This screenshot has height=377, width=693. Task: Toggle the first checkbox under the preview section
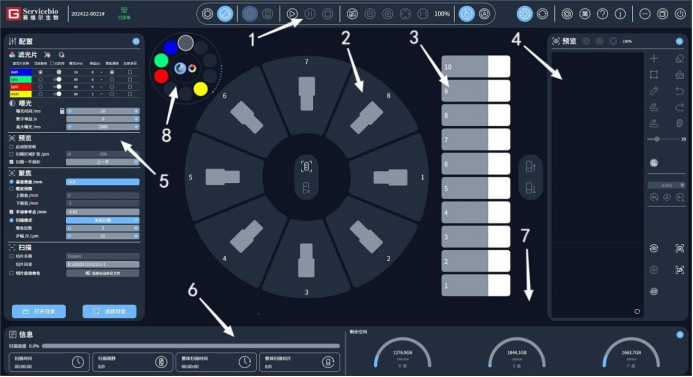(x=11, y=147)
